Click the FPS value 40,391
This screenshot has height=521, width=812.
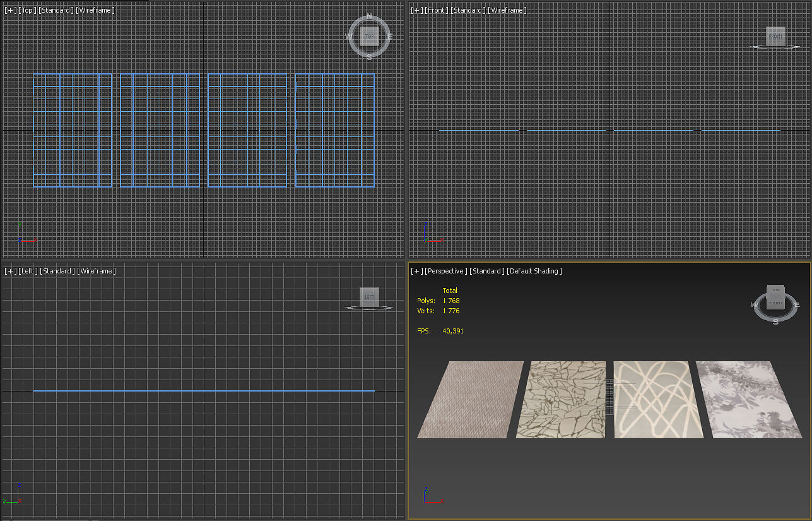coord(453,331)
